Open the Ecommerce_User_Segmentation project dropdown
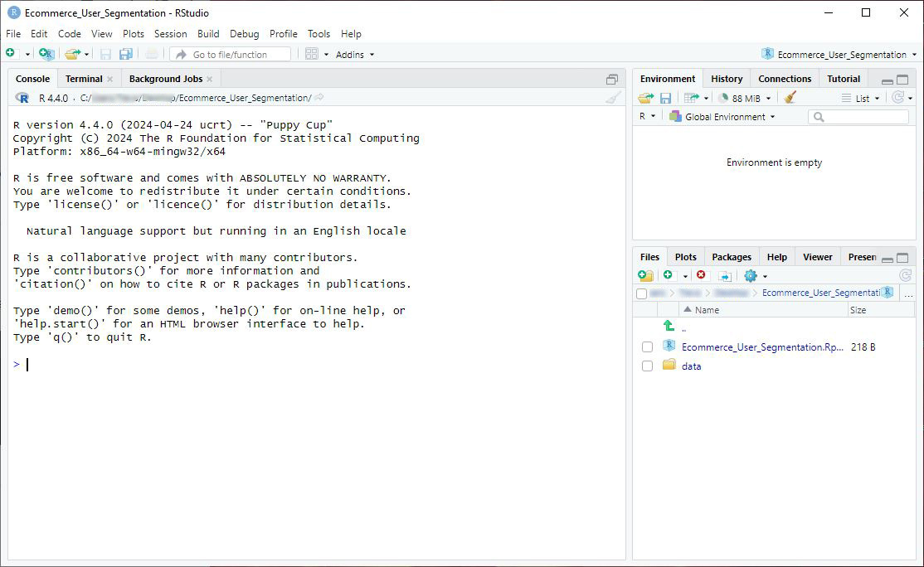 click(839, 55)
